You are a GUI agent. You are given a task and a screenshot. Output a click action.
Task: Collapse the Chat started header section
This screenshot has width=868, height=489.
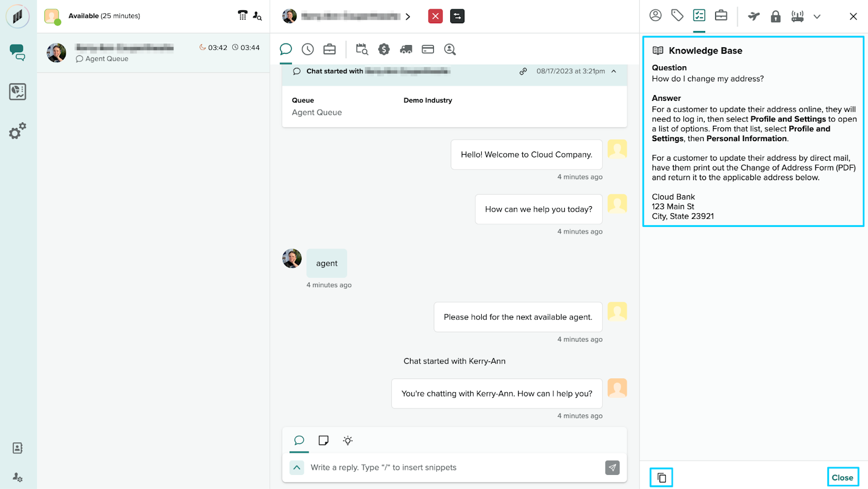pyautogui.click(x=614, y=71)
